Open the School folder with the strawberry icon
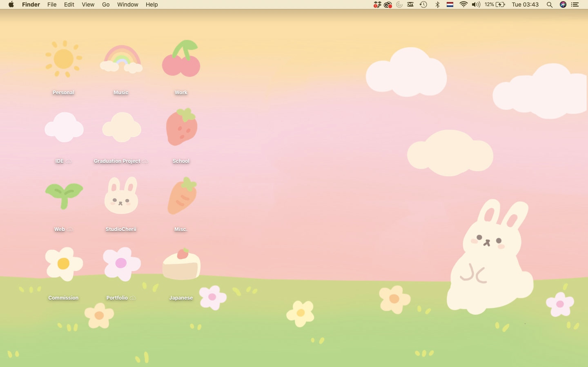 tap(181, 127)
